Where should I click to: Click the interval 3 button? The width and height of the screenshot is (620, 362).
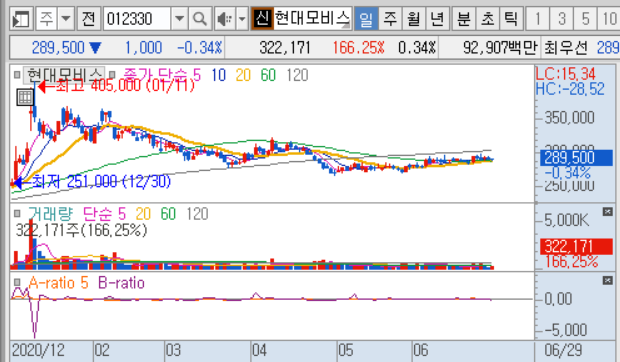[561, 18]
